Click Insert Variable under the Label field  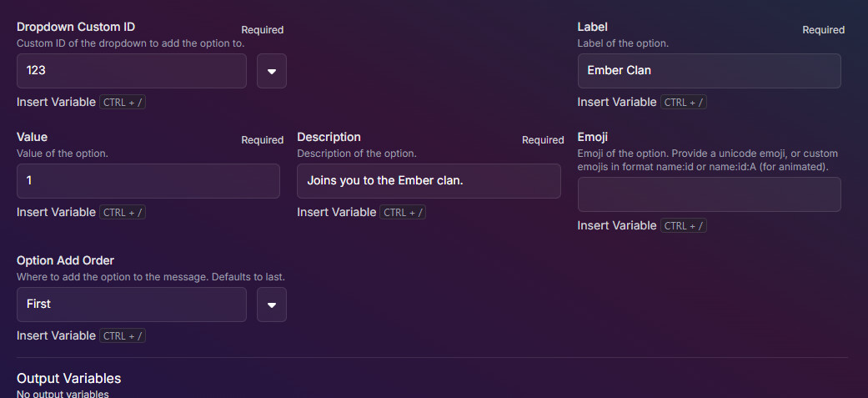pos(617,102)
